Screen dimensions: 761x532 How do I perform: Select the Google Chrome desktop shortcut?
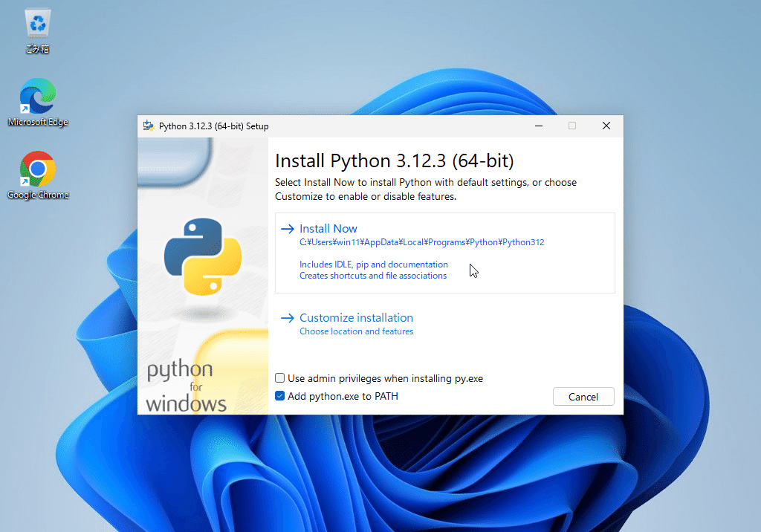37,175
